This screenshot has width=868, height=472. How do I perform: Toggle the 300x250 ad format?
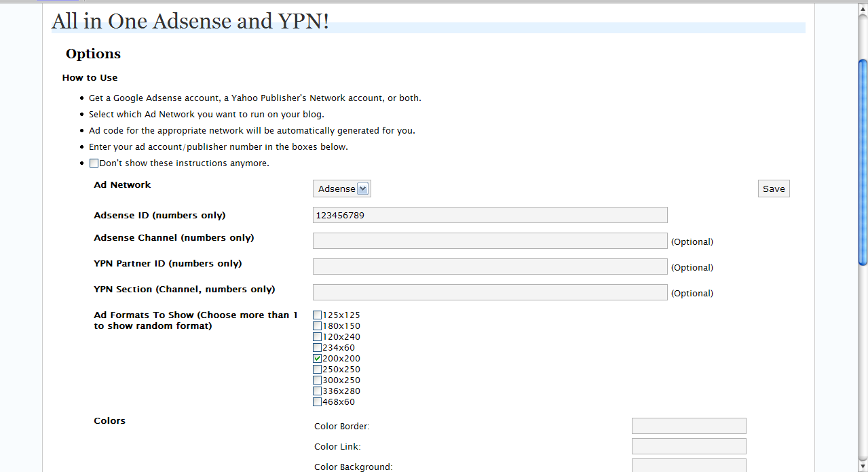pyautogui.click(x=317, y=380)
